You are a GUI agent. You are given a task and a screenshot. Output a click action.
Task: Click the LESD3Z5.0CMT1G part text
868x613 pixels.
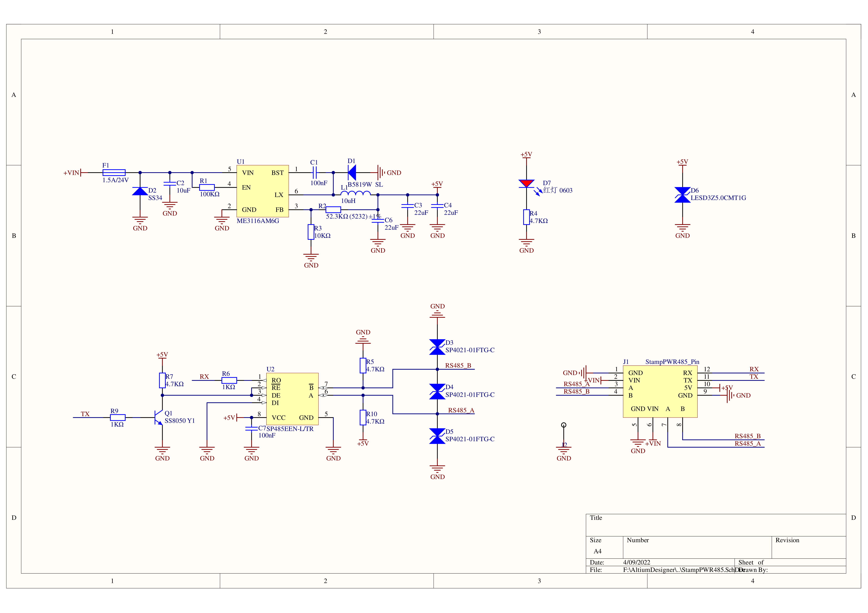(x=718, y=198)
